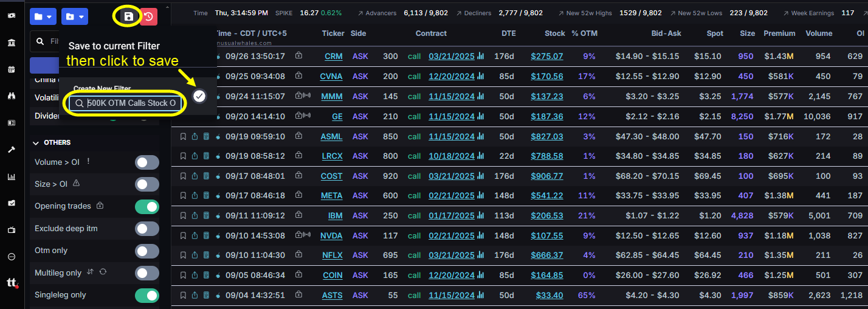Open calculator for NFLX 09/10 trade
Image resolution: width=868 pixels, height=309 pixels.
click(x=206, y=255)
